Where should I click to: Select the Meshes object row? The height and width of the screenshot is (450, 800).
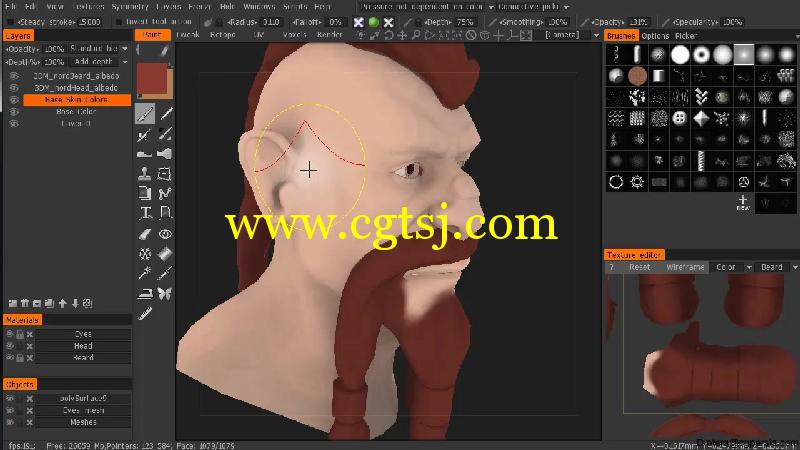point(83,422)
